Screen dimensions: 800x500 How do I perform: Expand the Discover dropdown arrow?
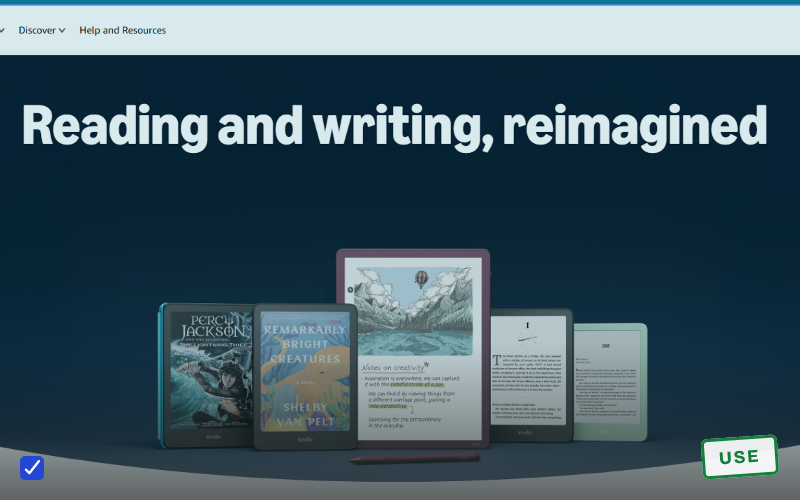coord(62,31)
